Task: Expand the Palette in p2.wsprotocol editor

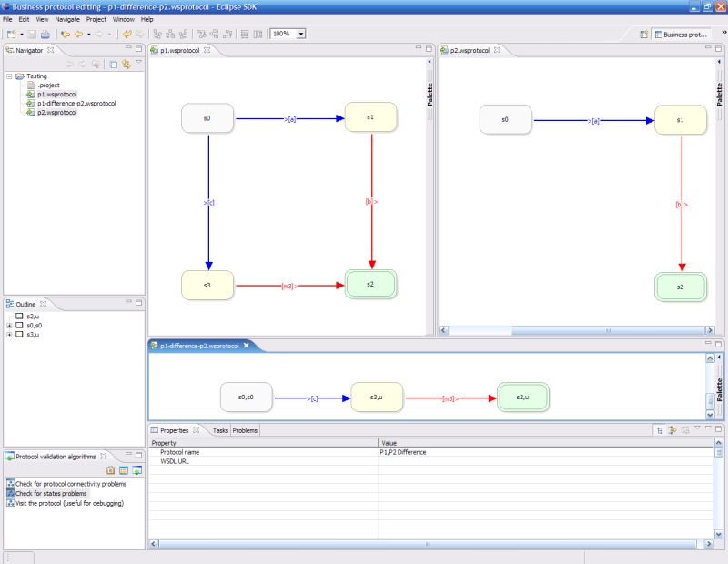Action: [719, 62]
